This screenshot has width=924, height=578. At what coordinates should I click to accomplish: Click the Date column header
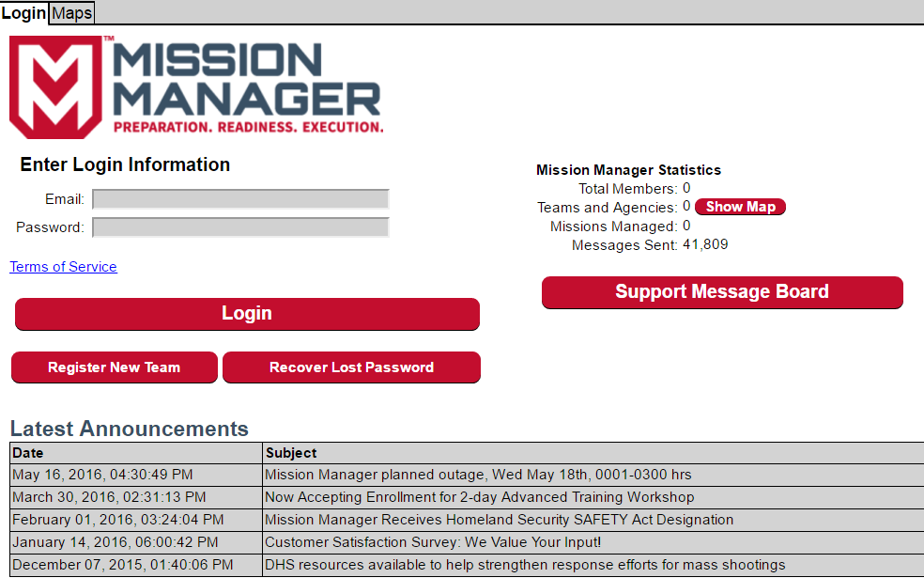(x=28, y=452)
